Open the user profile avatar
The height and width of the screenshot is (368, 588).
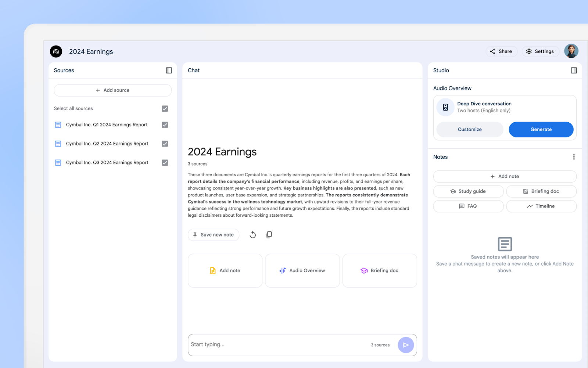click(x=571, y=51)
